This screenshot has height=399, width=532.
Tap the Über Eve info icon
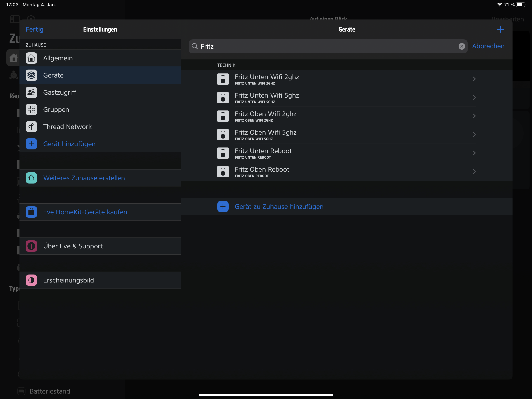[x=31, y=246]
